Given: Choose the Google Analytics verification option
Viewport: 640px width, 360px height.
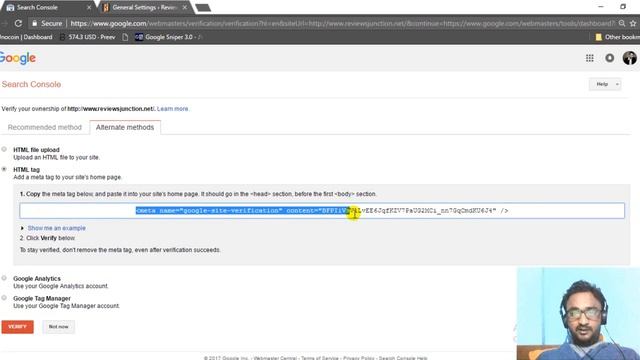Looking at the screenshot, I should click(4, 278).
